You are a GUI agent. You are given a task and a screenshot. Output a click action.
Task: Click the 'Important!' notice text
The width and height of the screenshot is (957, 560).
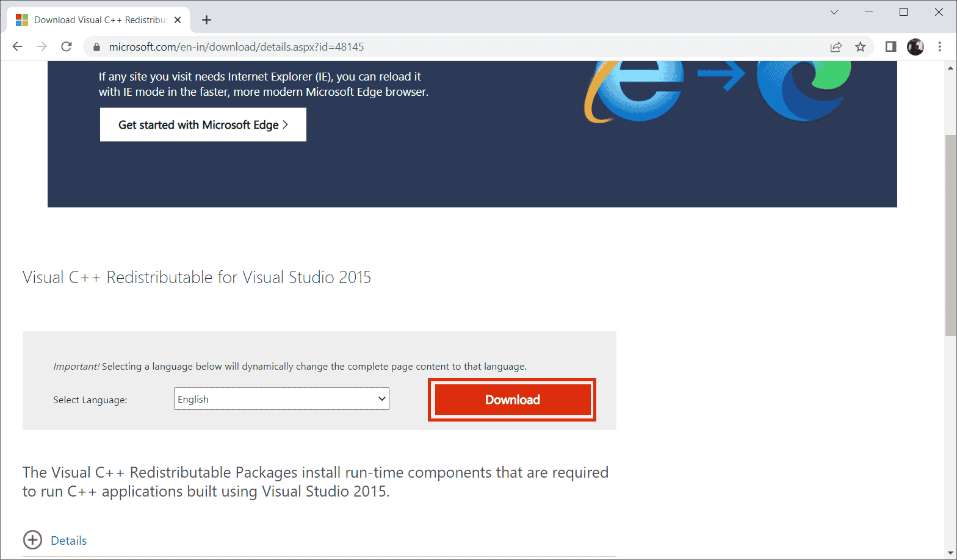pos(290,367)
